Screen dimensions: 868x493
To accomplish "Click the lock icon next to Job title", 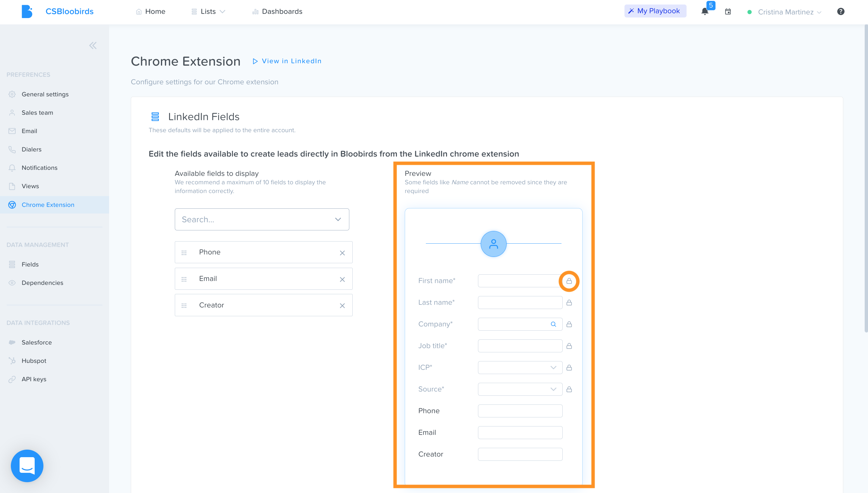I will click(569, 346).
